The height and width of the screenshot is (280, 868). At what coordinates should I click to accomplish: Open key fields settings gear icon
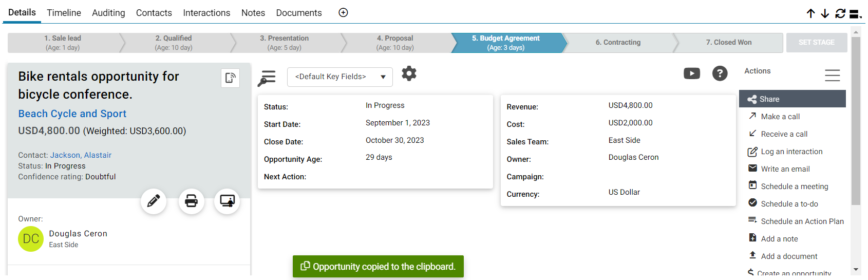409,73
